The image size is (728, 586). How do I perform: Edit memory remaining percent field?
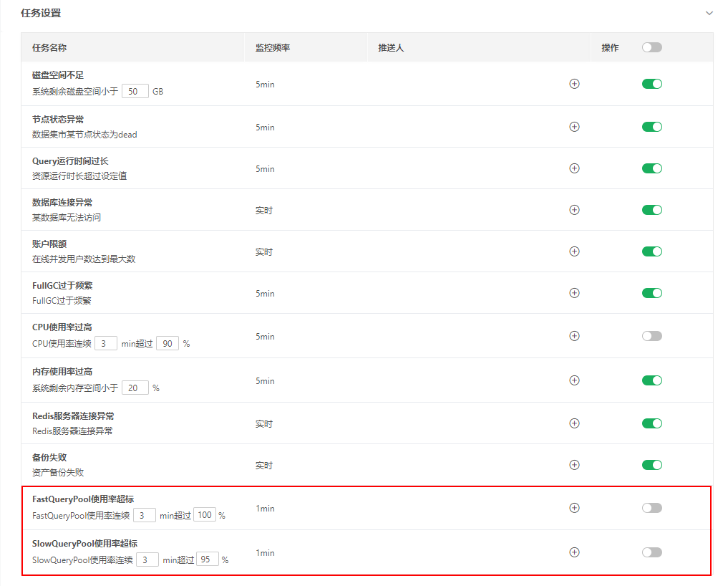135,388
